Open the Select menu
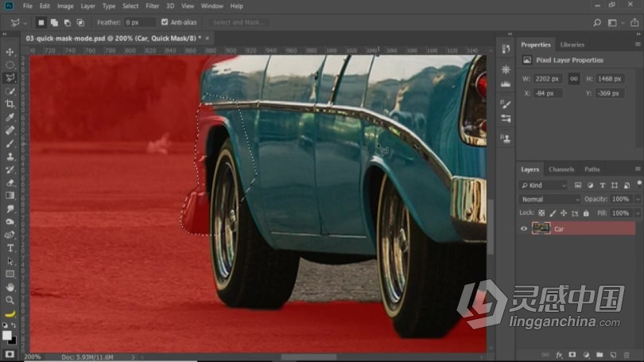This screenshot has height=362, width=644. click(x=130, y=6)
